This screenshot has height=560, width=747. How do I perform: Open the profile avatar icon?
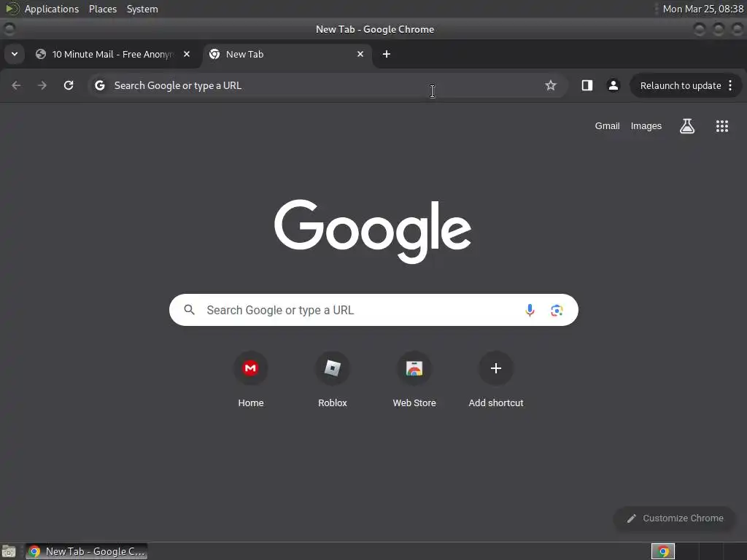point(613,85)
